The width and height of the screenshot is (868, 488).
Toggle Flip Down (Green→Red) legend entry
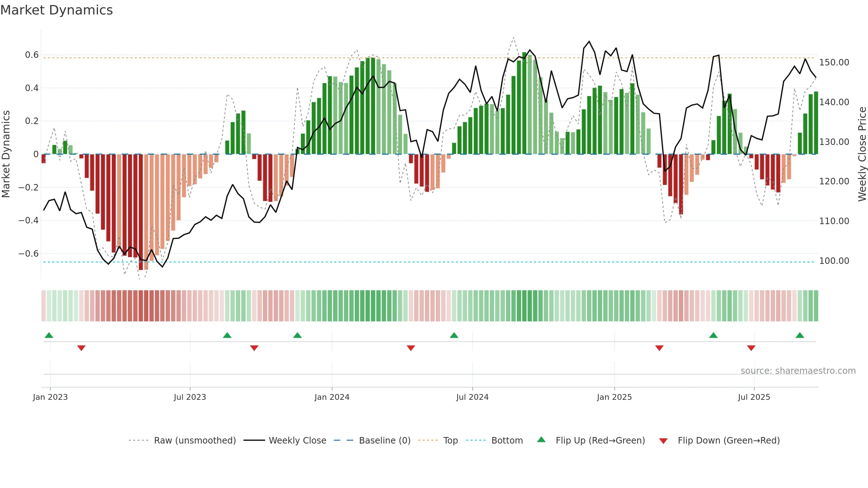(719, 440)
